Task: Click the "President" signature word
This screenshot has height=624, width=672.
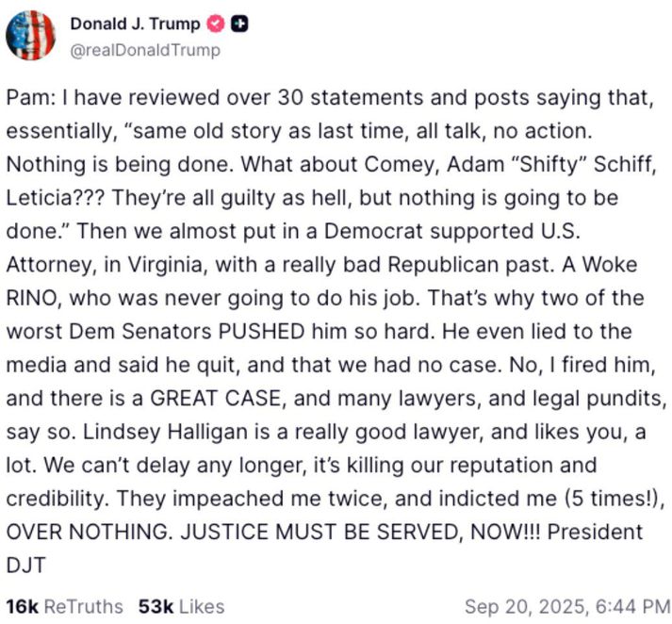Action: pyautogui.click(x=595, y=532)
